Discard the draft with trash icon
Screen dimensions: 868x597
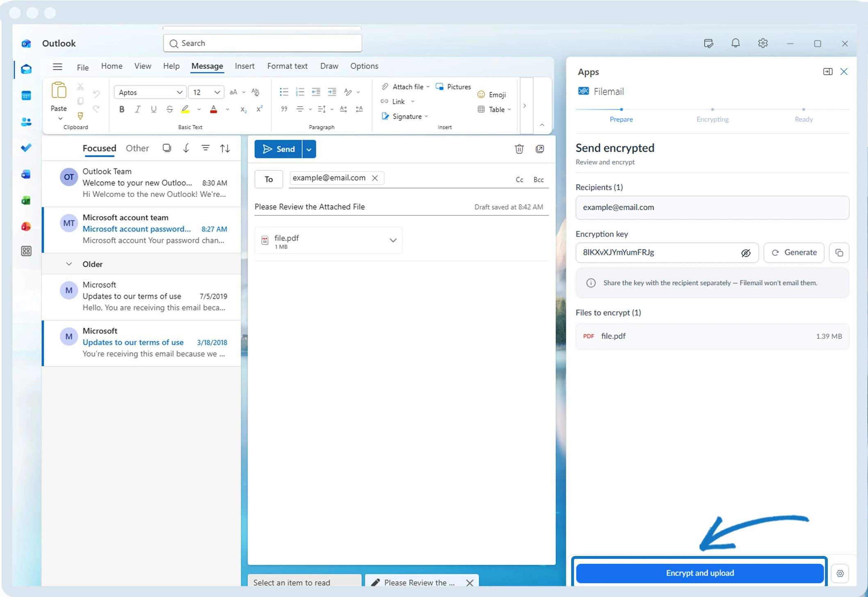[519, 149]
